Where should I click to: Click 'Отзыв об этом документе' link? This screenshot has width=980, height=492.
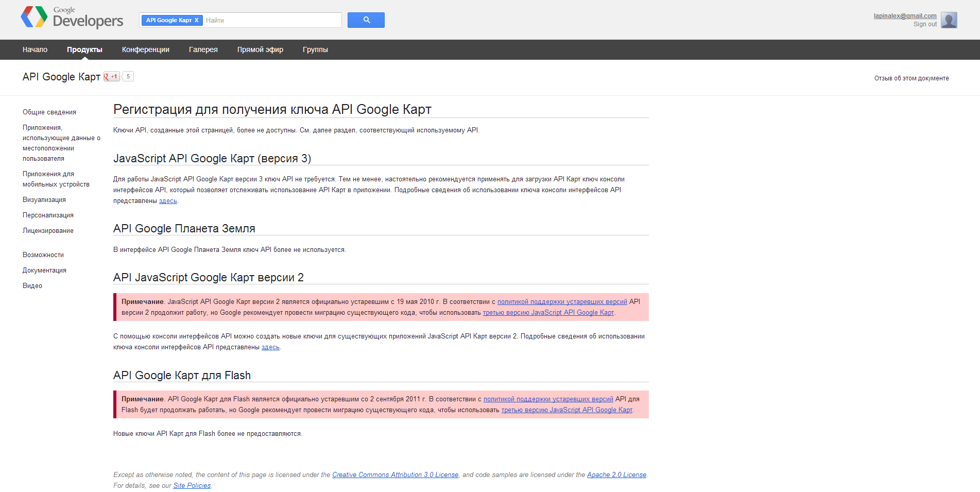[x=912, y=78]
